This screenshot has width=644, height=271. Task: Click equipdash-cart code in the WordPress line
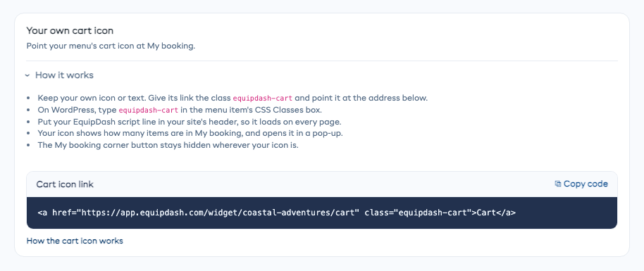(148, 110)
